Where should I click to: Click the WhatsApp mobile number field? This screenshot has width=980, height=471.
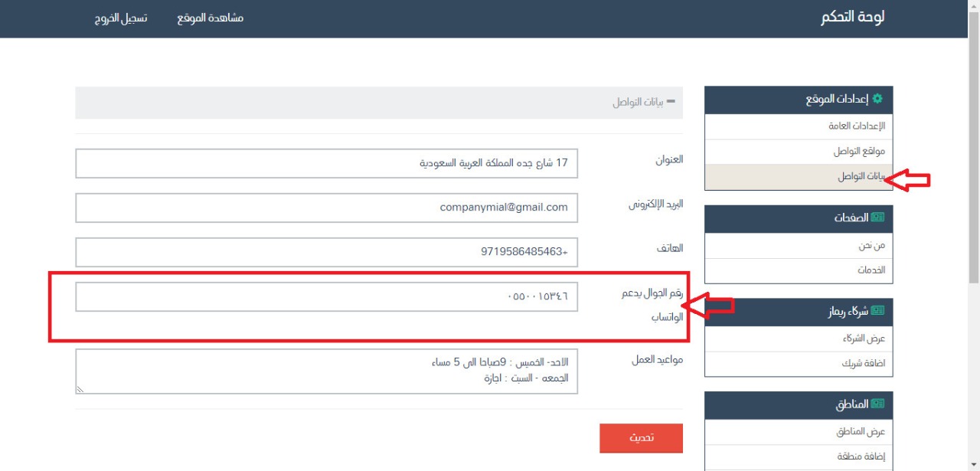327,297
